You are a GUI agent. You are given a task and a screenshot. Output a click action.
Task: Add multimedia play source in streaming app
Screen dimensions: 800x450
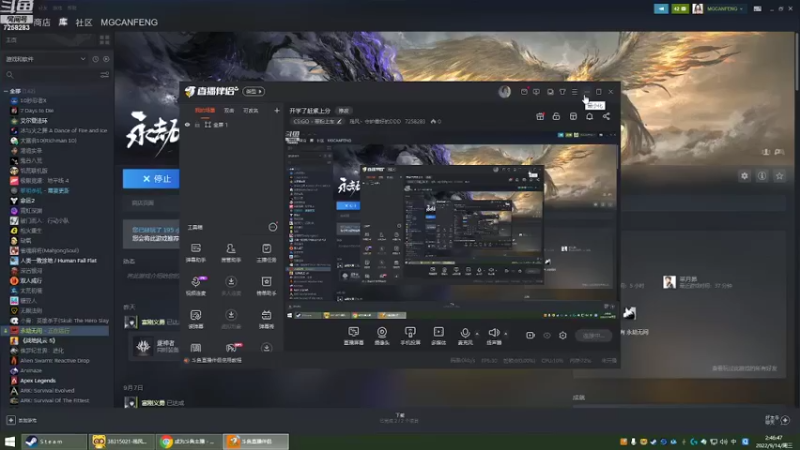[438, 335]
